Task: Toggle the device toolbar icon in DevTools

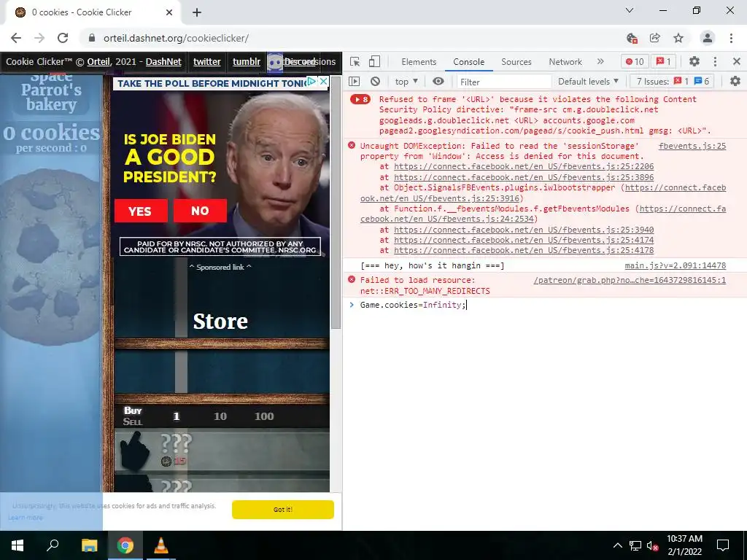Action: [x=375, y=61]
